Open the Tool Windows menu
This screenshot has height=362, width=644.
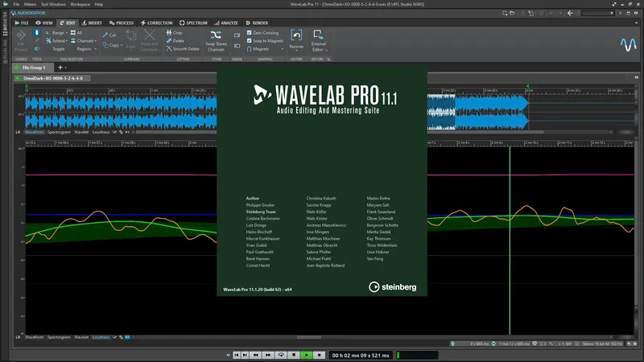53,4
